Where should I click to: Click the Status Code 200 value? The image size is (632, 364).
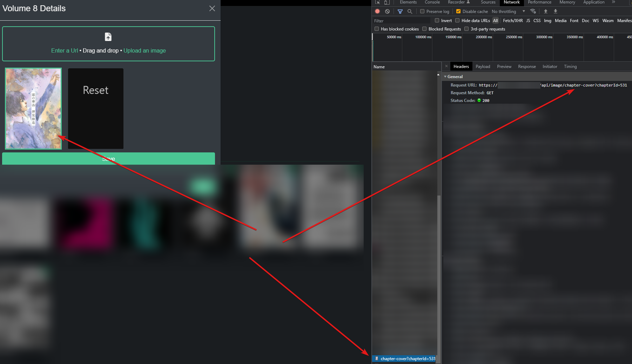coord(485,101)
